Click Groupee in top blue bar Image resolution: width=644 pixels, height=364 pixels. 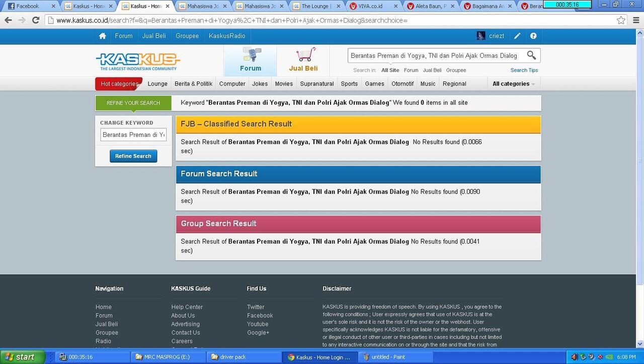[187, 36]
